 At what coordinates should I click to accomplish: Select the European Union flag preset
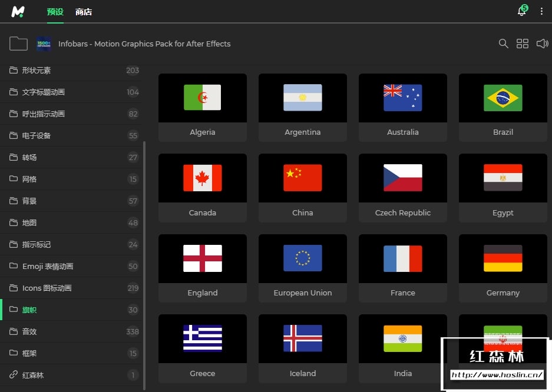point(303,268)
